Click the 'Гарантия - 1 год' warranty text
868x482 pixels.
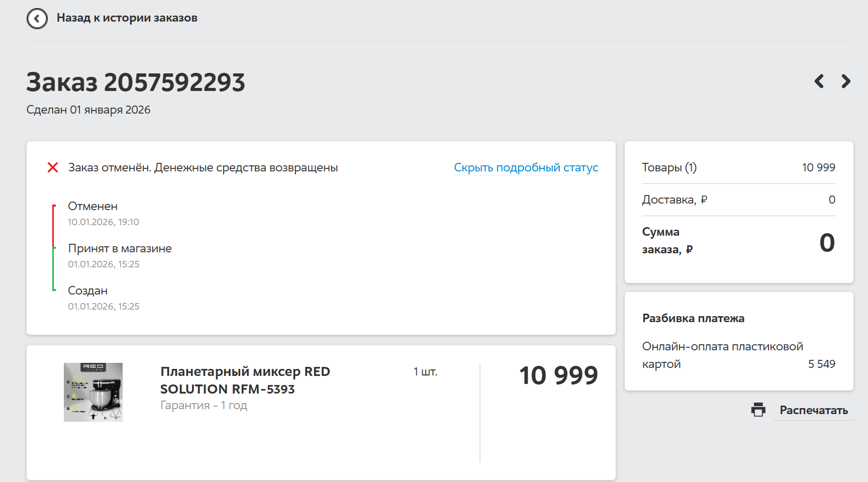coord(204,406)
